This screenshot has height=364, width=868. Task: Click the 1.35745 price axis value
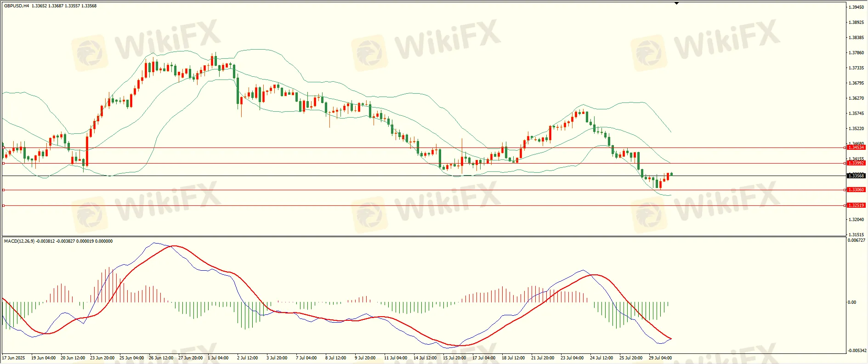pos(856,114)
